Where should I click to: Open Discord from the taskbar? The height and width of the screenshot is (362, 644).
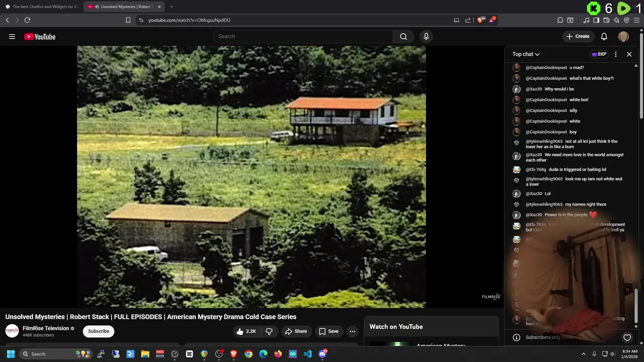(x=323, y=354)
